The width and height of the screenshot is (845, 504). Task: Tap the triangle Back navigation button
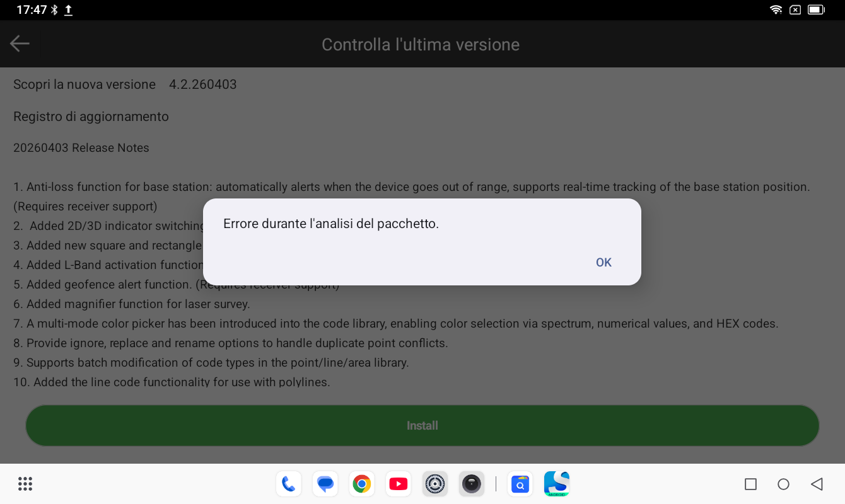pyautogui.click(x=817, y=484)
